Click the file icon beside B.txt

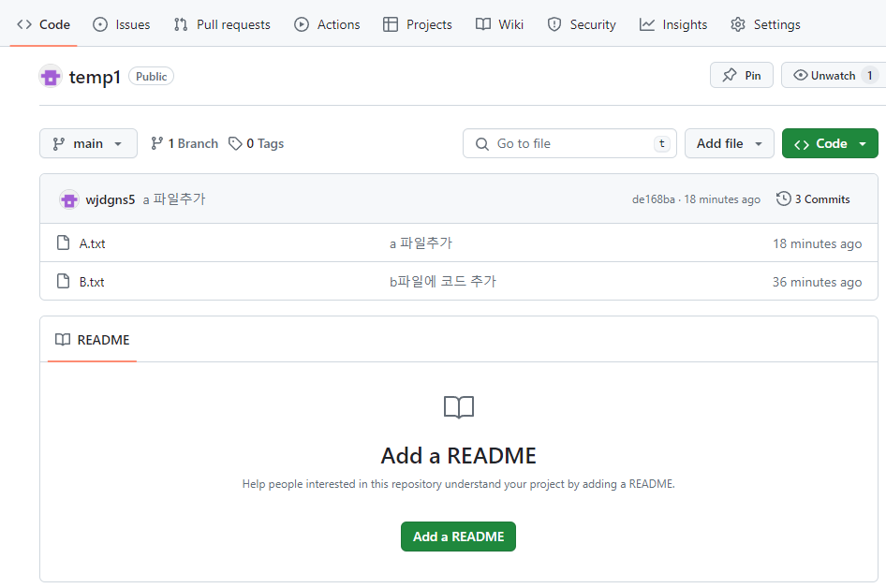pyautogui.click(x=64, y=281)
